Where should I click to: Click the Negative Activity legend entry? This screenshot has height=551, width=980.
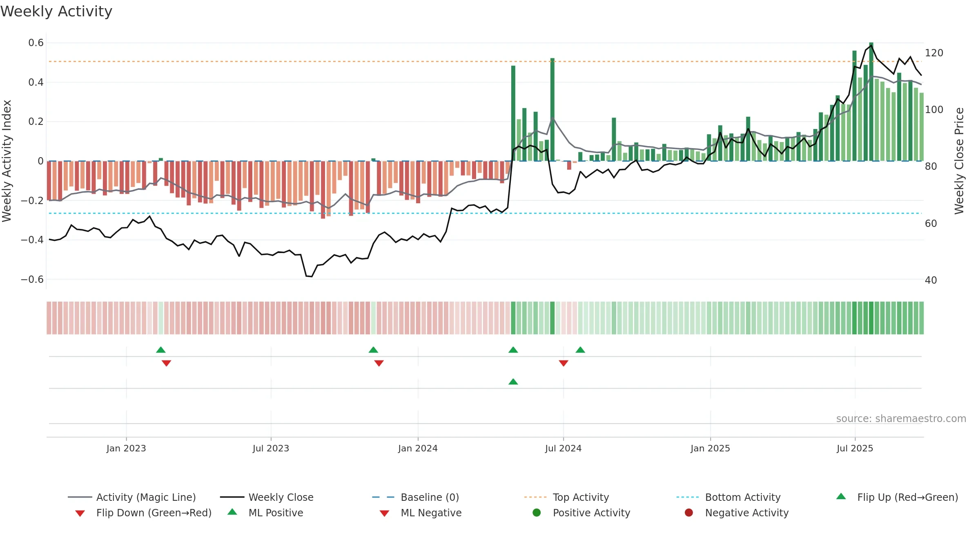point(737,513)
